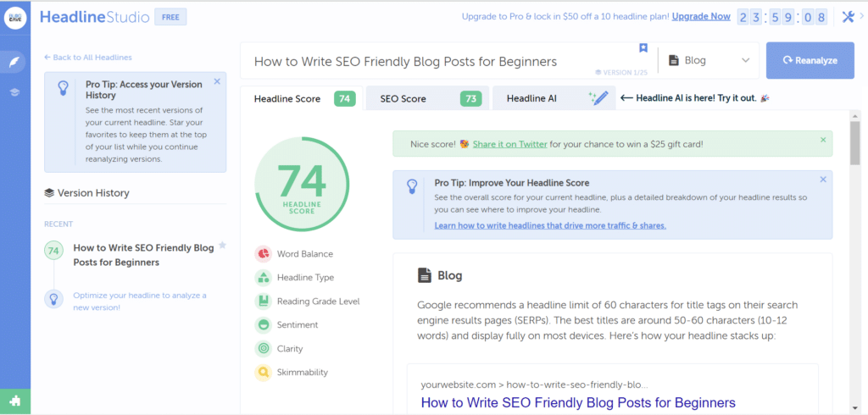
Task: Click the Blog document icon in content section
Action: tap(425, 275)
